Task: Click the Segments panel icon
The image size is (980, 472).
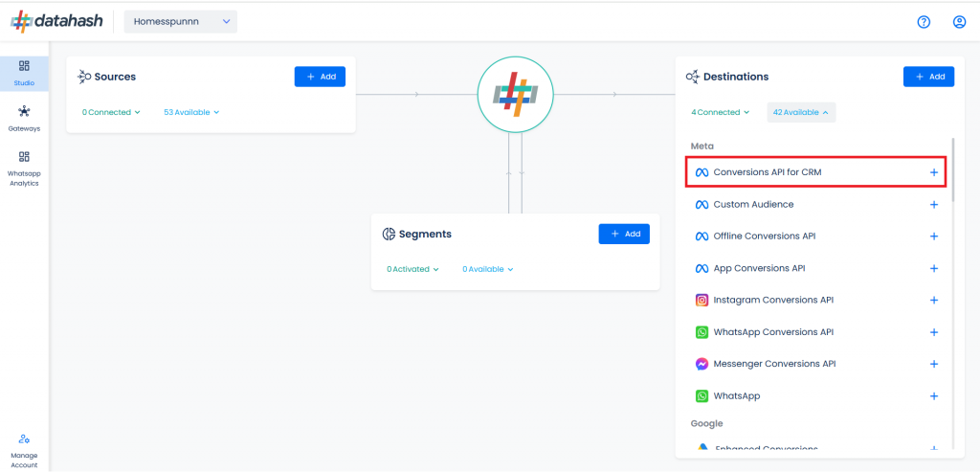Action: point(389,234)
